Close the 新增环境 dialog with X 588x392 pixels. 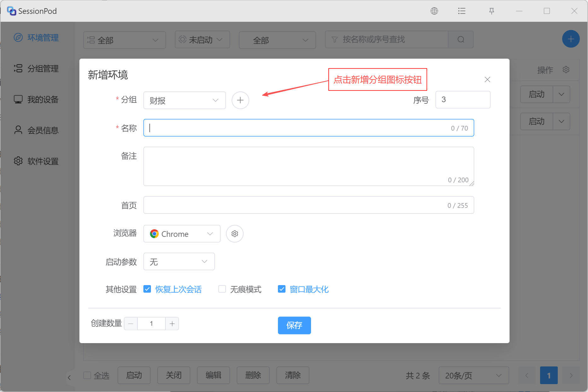(x=487, y=79)
